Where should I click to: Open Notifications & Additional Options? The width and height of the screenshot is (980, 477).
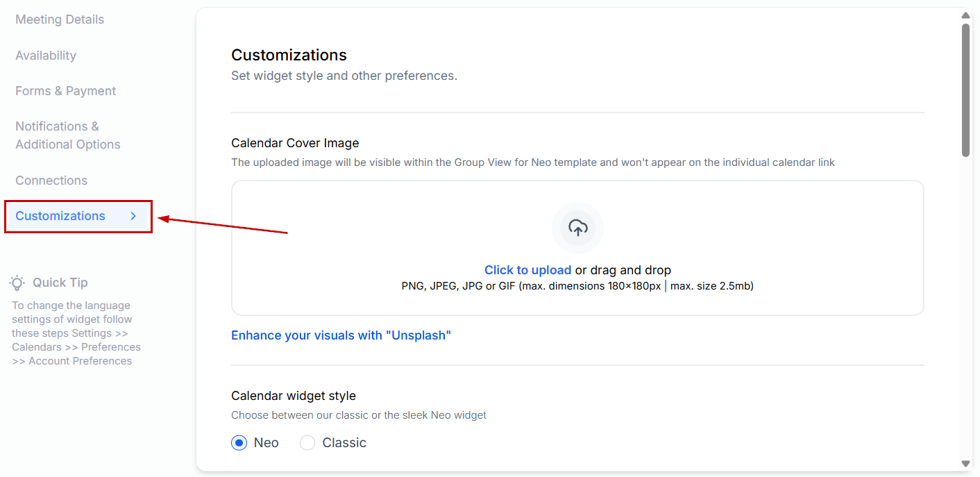67,135
